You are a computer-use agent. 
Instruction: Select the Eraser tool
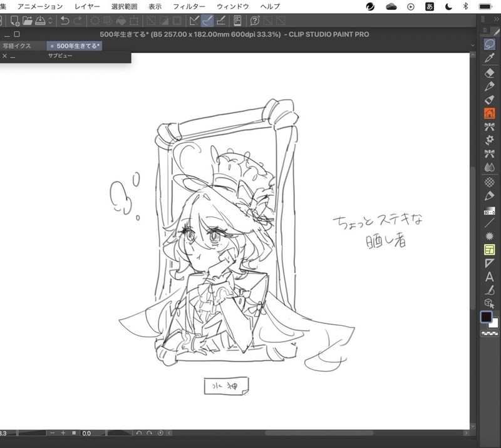click(489, 73)
